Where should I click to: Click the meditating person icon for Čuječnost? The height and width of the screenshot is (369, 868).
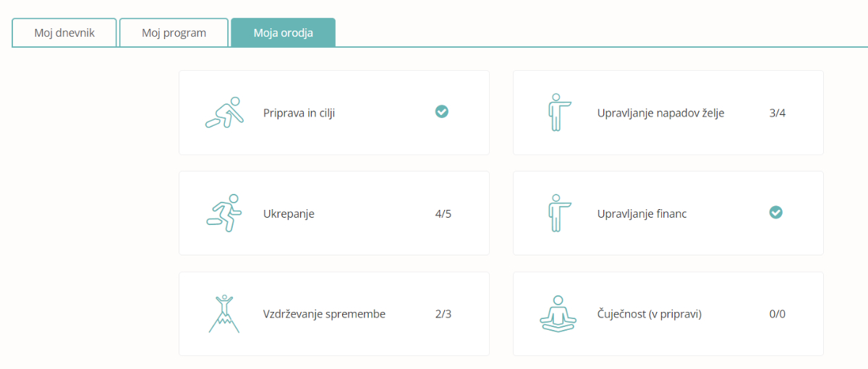click(x=558, y=313)
